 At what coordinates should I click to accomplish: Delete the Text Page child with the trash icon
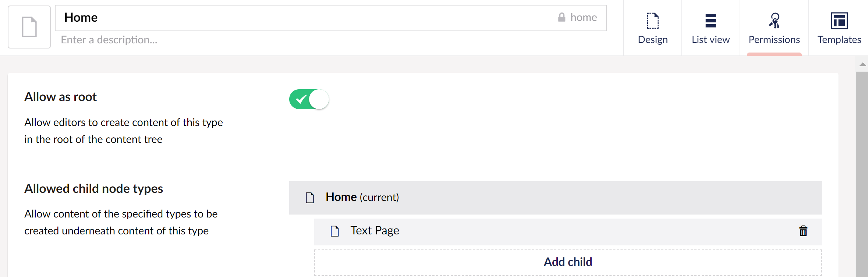click(803, 231)
